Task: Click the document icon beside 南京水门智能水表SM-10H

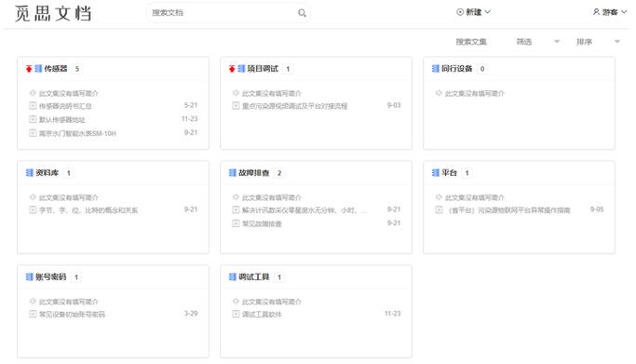Action: coord(33,133)
